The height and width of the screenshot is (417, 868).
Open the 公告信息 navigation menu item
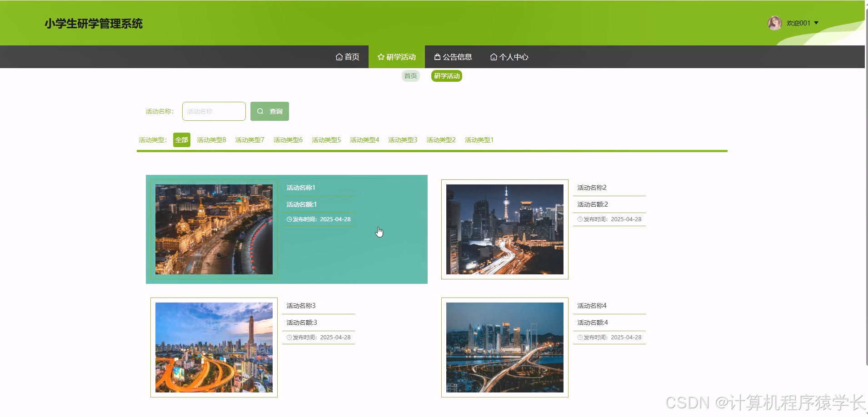coord(453,57)
